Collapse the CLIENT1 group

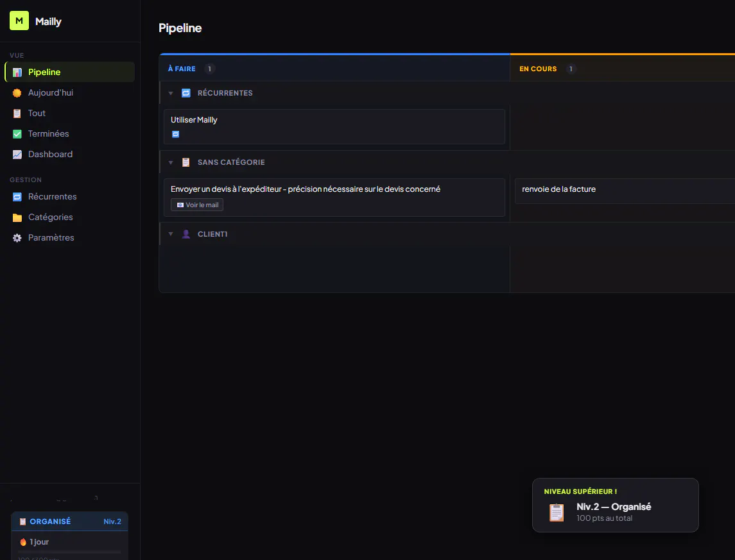click(171, 234)
